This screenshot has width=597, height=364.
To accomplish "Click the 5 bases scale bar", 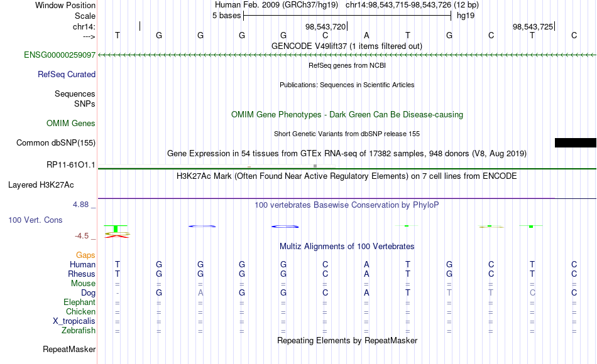I will pos(348,16).
